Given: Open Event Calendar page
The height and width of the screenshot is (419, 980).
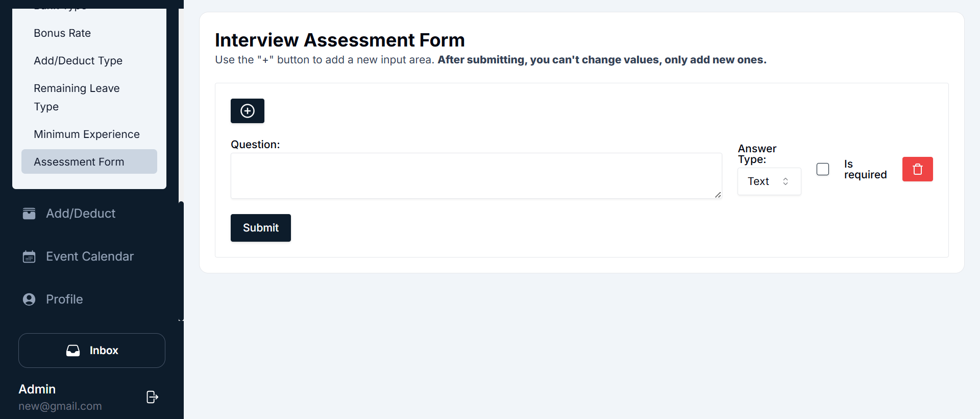Looking at the screenshot, I should 90,257.
